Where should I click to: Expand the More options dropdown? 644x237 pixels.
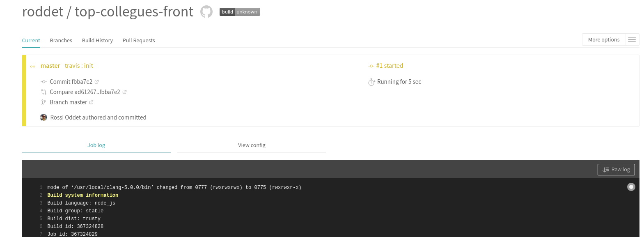click(603, 39)
